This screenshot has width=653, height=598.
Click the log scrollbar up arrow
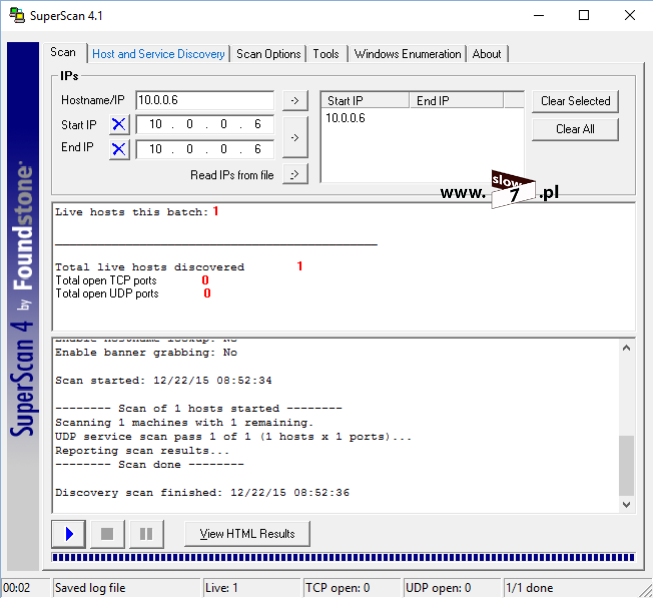point(626,348)
